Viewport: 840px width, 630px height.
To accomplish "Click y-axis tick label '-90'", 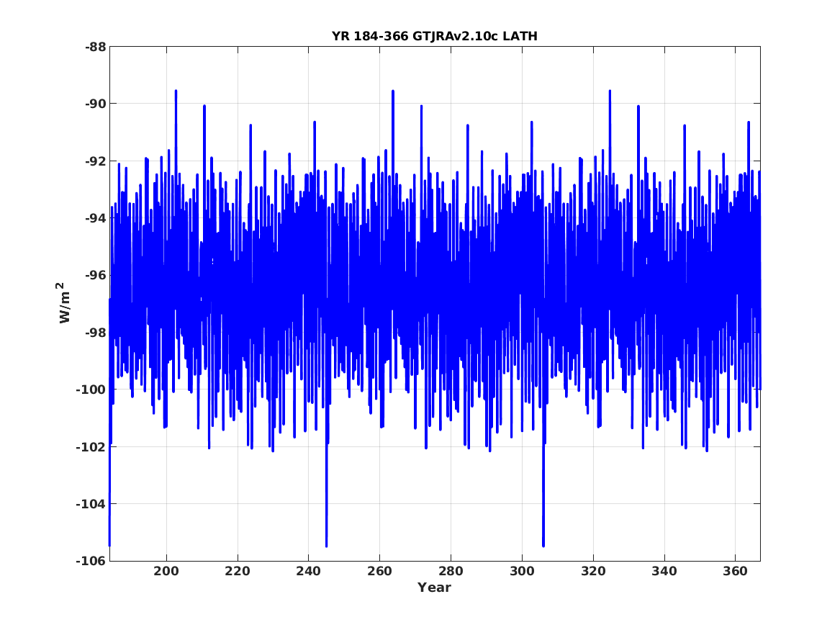I will coord(95,104).
